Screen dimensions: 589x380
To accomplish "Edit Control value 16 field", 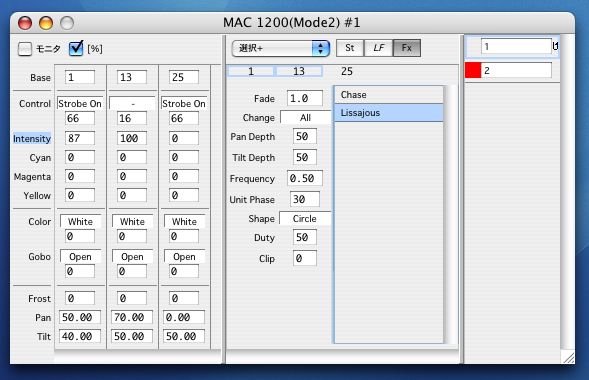I will tap(131, 118).
